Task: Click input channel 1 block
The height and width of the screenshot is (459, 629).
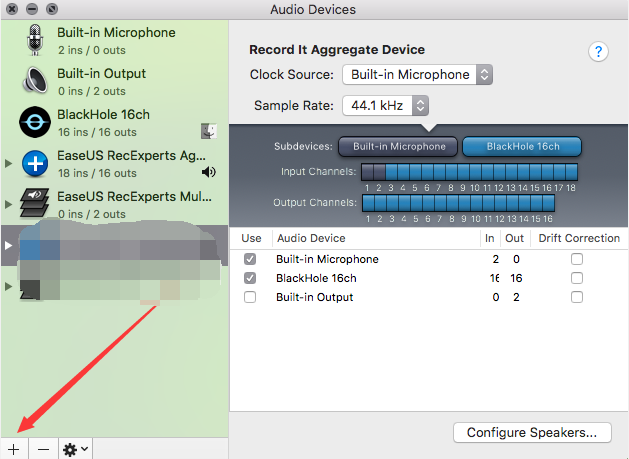Action: [x=367, y=172]
